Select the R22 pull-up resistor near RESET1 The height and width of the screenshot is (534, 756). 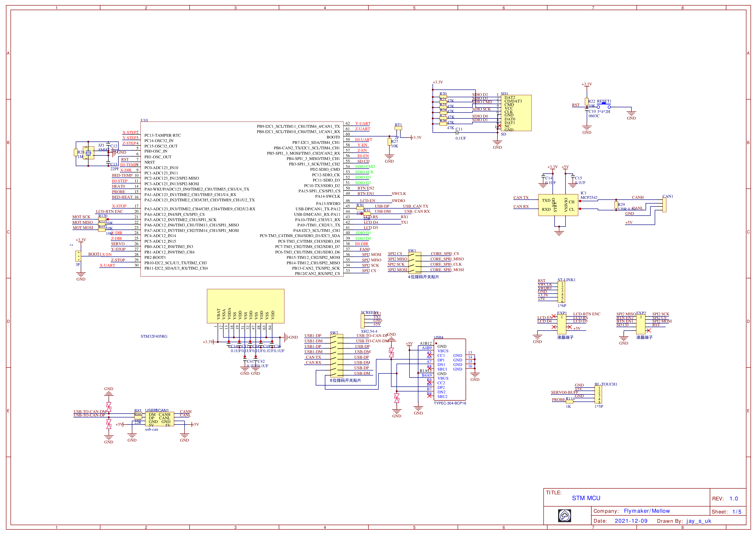[x=586, y=101]
